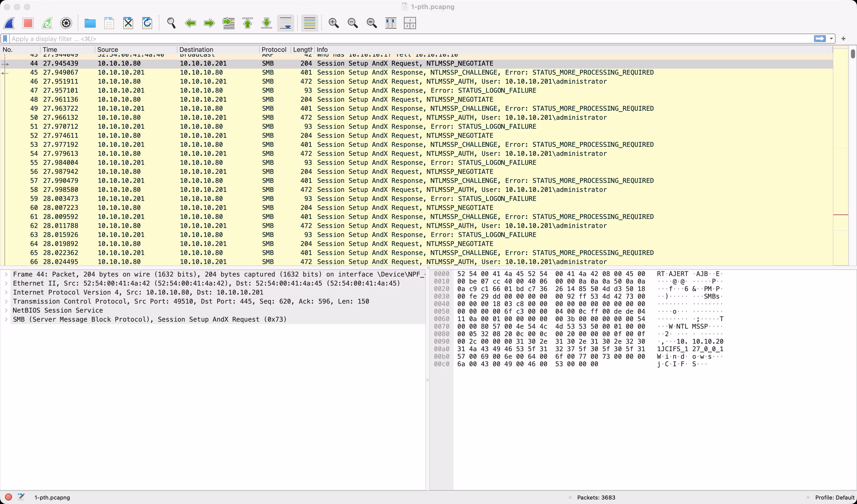Image resolution: width=857 pixels, height=504 pixels.
Task: Go back in packet history
Action: (x=190, y=23)
